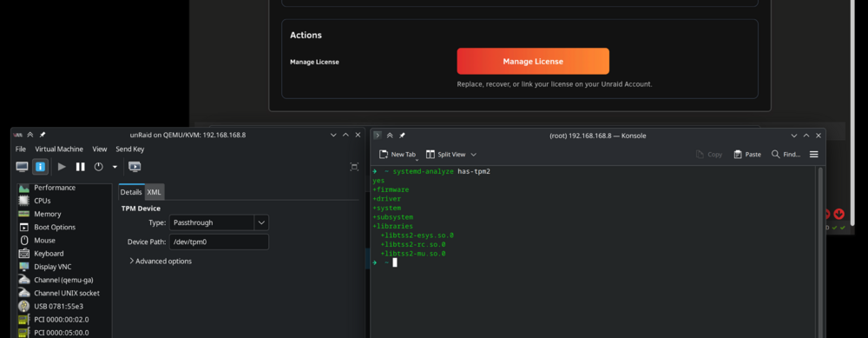Switch to the Details tab
The width and height of the screenshot is (868, 338).
coord(131,192)
